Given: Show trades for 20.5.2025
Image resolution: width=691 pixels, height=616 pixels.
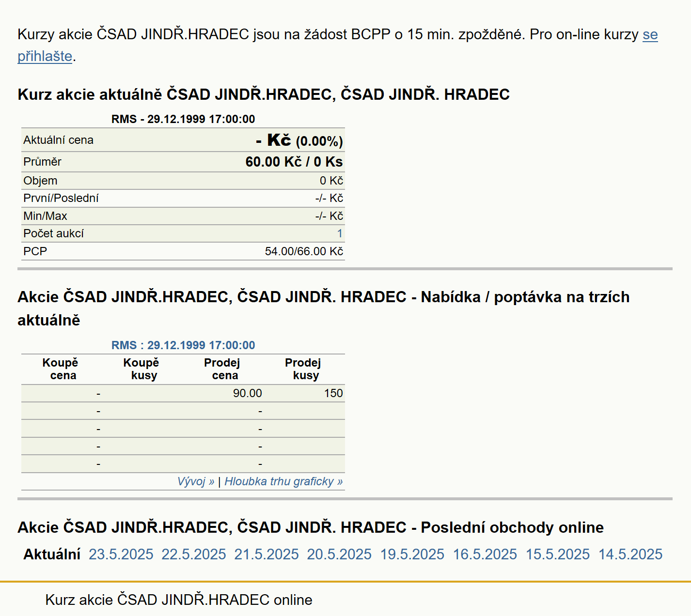Looking at the screenshot, I should [339, 554].
